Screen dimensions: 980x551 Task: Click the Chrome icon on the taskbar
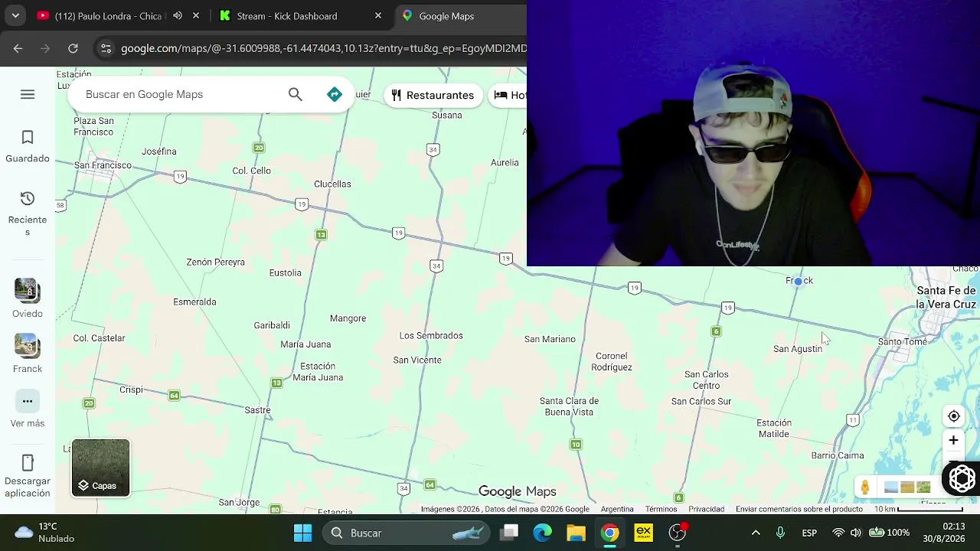click(x=609, y=533)
